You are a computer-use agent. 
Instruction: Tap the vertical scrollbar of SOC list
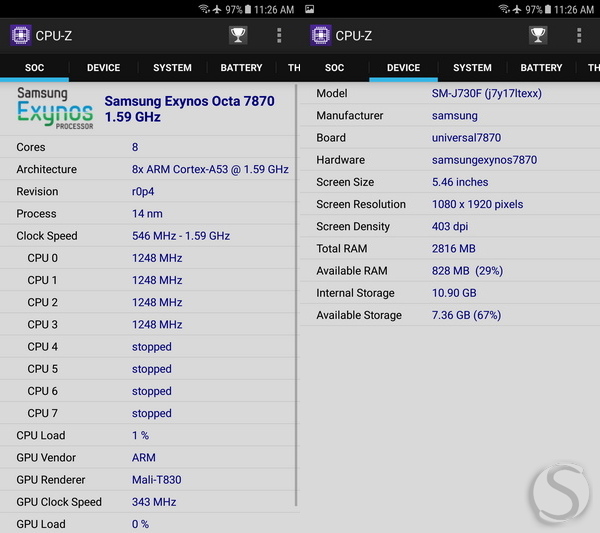pyautogui.click(x=296, y=295)
